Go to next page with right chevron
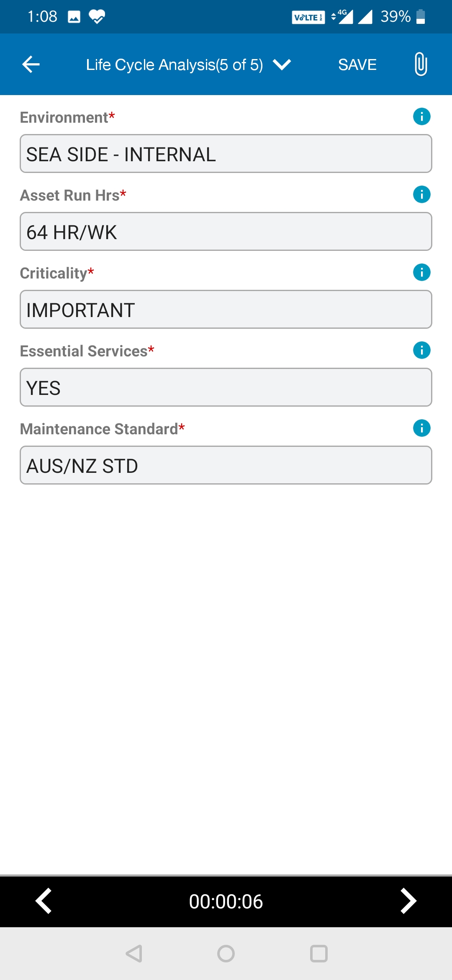This screenshot has height=980, width=452. [408, 901]
